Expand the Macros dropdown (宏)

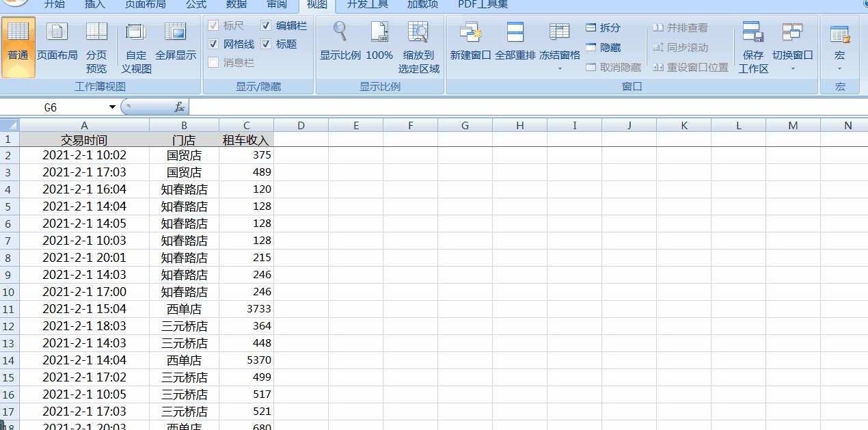[x=838, y=48]
